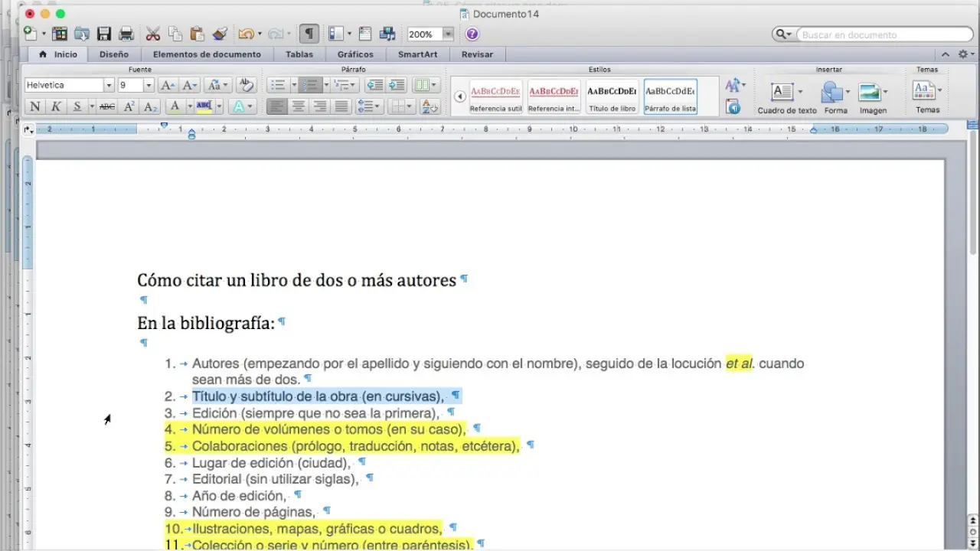
Task: Select the Cut scissors icon
Action: 152,34
